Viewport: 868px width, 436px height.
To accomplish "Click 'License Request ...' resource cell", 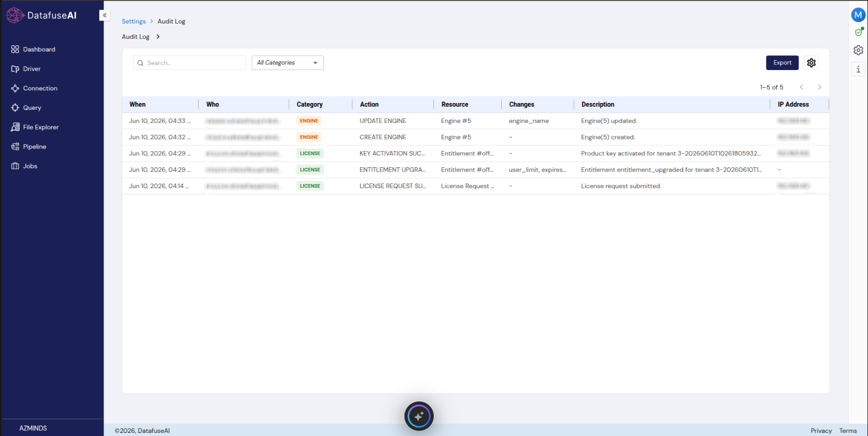I will click(x=467, y=186).
